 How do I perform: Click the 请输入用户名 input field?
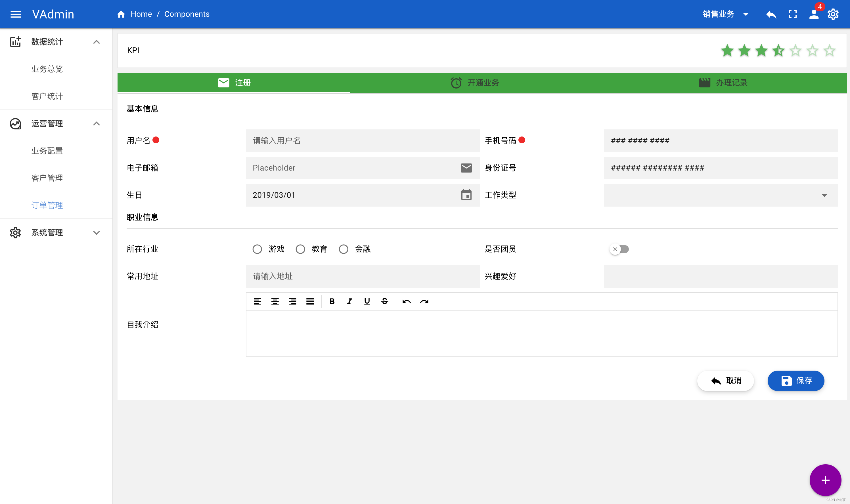pos(363,140)
